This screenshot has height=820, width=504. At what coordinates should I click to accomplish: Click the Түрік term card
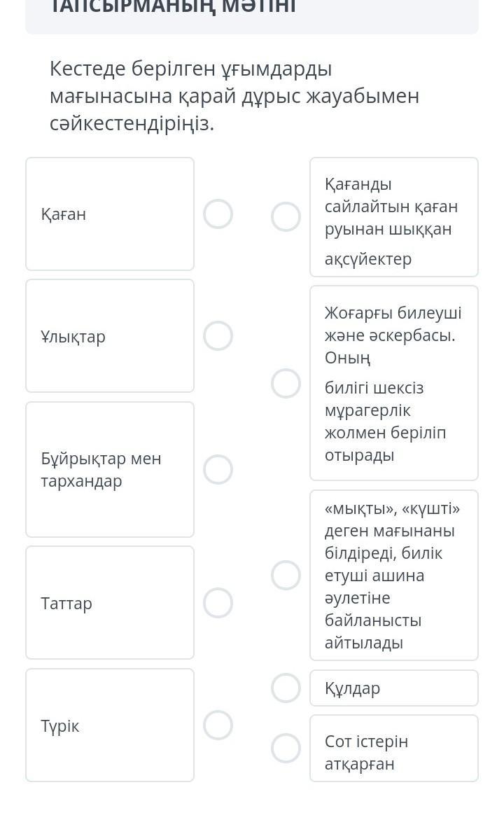[110, 725]
